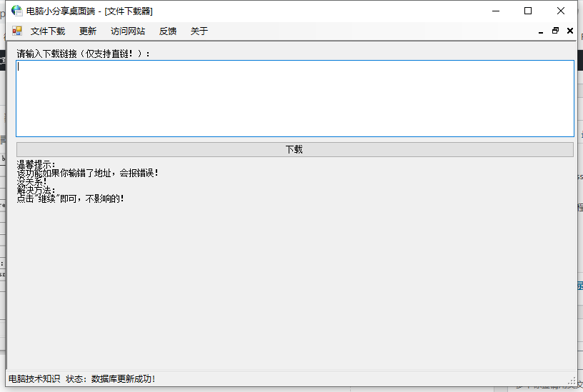
Task: Click the 访问网站 menu item
Action: tap(127, 31)
